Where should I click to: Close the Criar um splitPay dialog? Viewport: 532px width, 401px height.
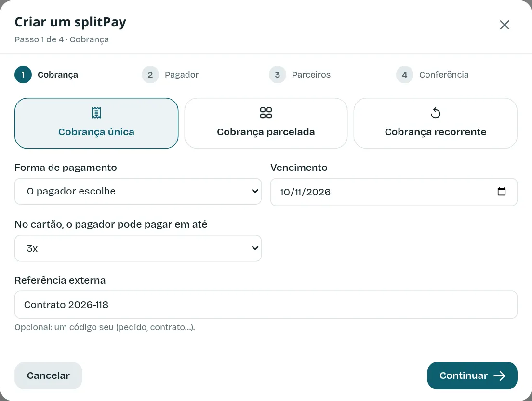tap(504, 25)
